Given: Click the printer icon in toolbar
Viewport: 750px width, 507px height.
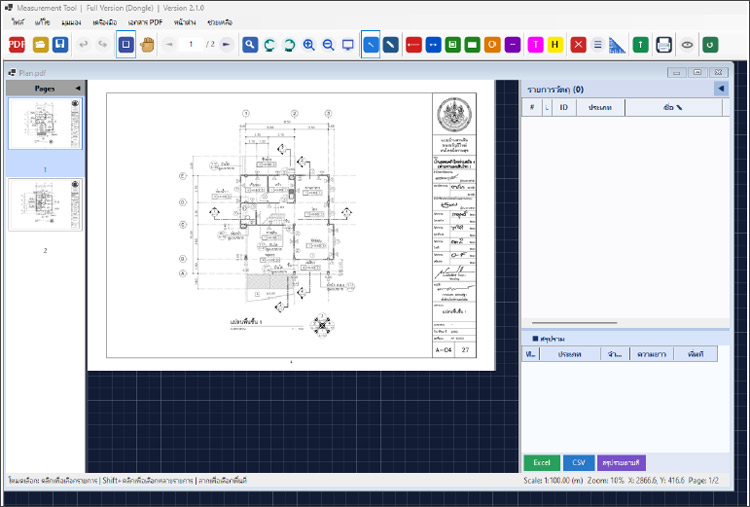Looking at the screenshot, I should click(x=663, y=44).
